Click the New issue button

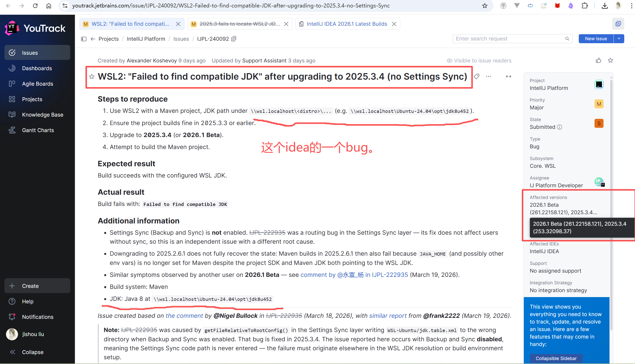[x=596, y=38]
